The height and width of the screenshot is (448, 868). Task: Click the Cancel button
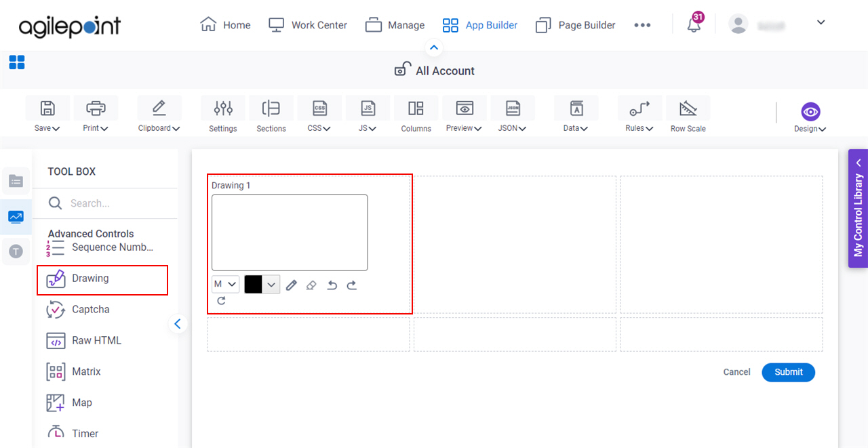coord(736,372)
